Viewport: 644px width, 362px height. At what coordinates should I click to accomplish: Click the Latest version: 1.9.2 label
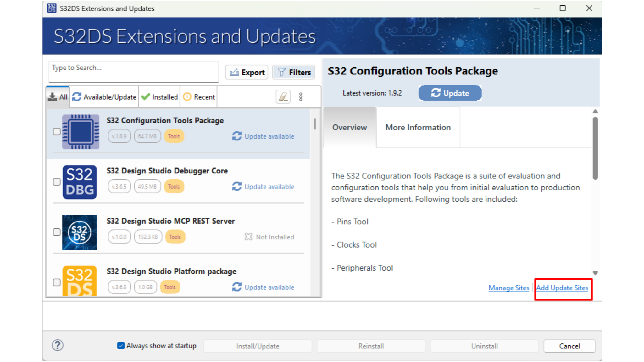tap(372, 93)
